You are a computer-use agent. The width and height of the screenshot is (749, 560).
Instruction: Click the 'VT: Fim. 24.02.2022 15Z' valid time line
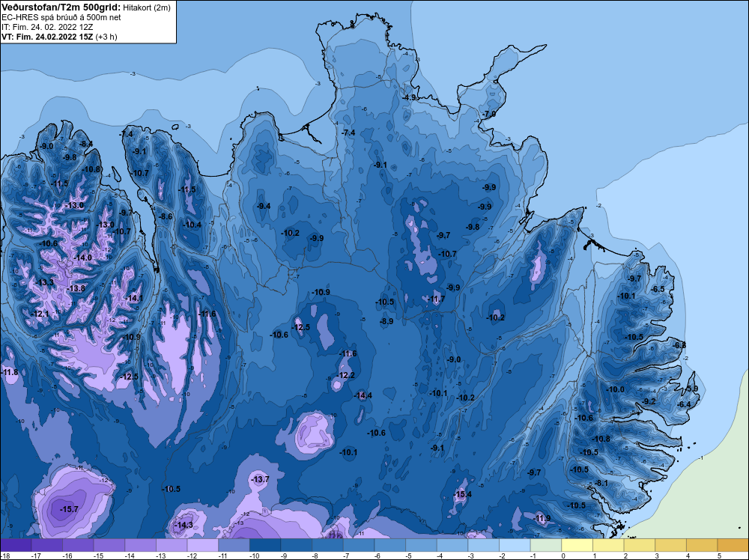[x=47, y=37]
